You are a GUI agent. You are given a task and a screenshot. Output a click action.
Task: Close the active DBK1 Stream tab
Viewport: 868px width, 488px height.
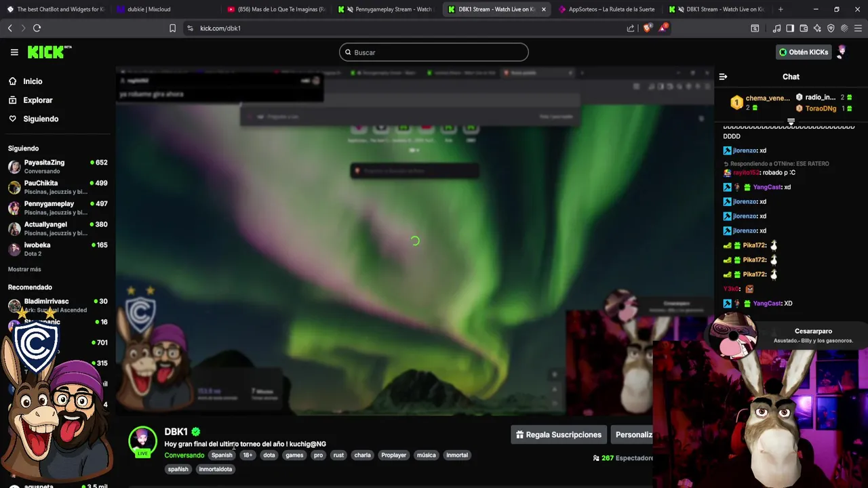coord(543,9)
